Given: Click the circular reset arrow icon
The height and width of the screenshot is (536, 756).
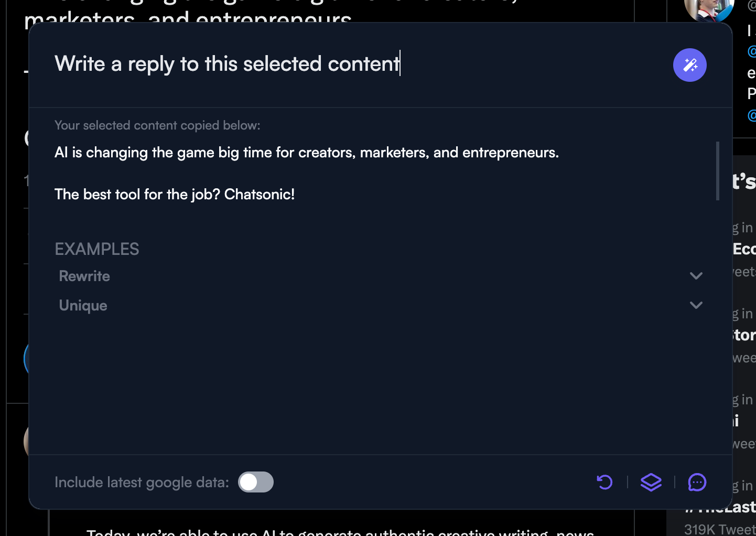Looking at the screenshot, I should pos(604,482).
